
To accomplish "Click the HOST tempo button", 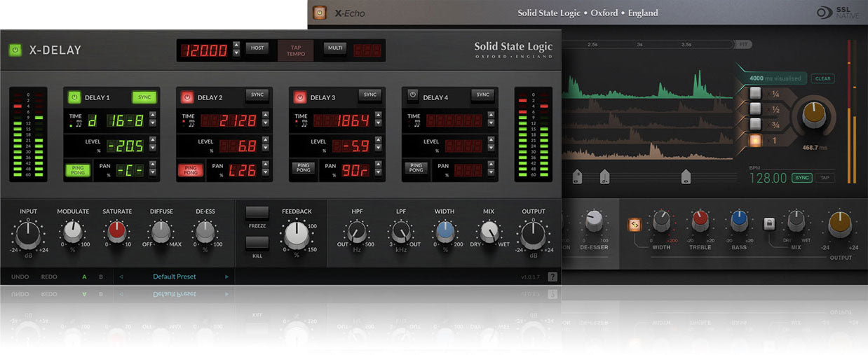I will tap(257, 48).
